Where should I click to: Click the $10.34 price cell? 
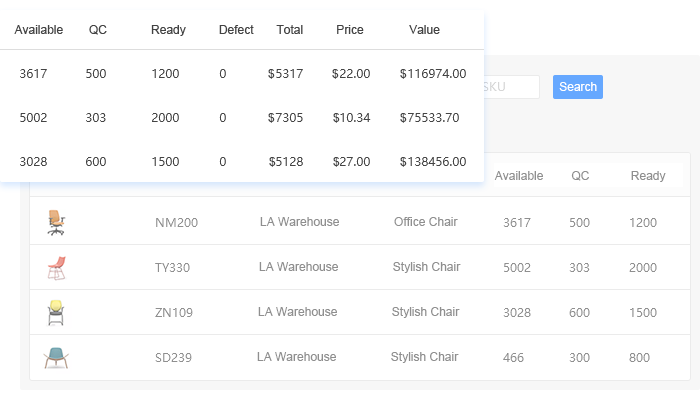click(351, 118)
